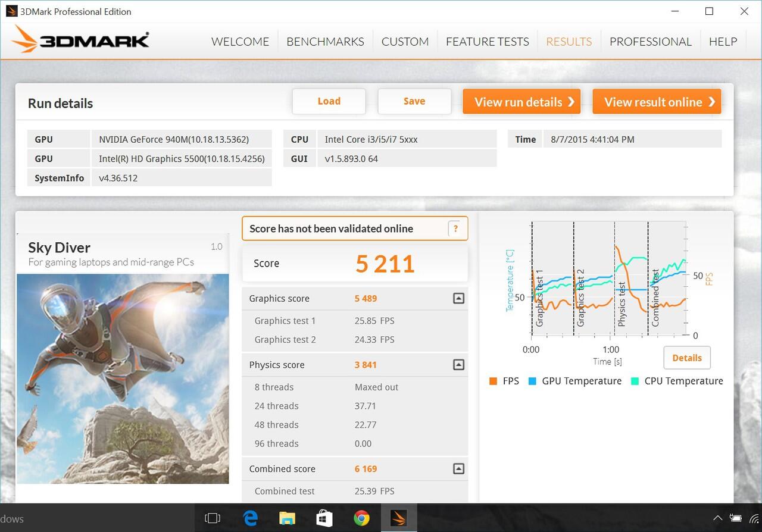Open File Explorer from taskbar
The width and height of the screenshot is (762, 532).
point(288,518)
